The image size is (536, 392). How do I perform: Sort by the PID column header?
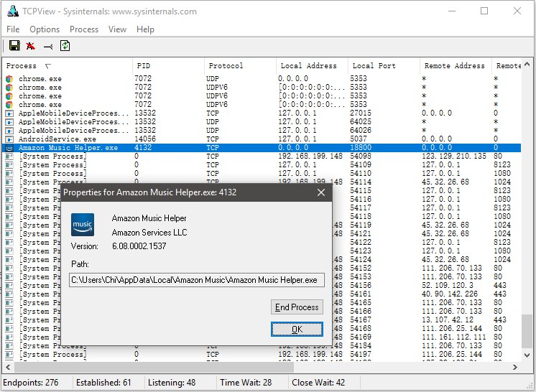168,66
